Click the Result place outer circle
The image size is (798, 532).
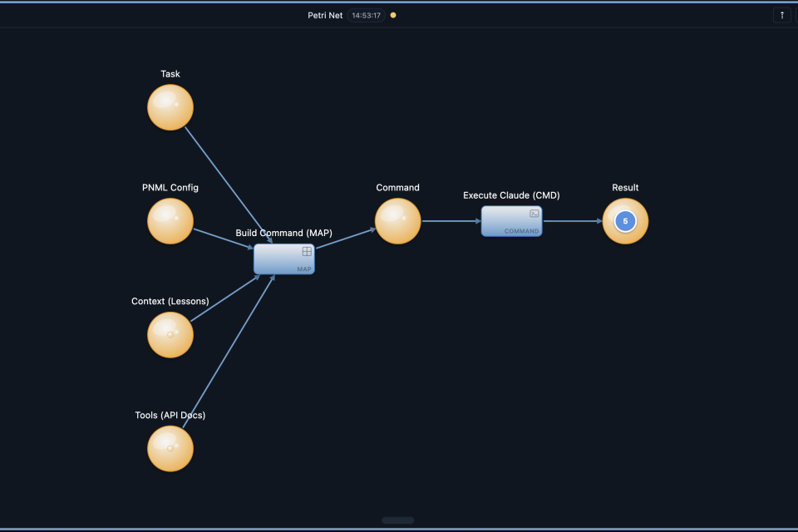coord(640,233)
